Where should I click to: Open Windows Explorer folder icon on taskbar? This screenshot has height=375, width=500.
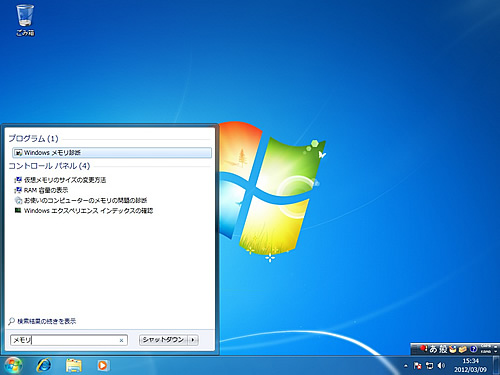point(74,365)
